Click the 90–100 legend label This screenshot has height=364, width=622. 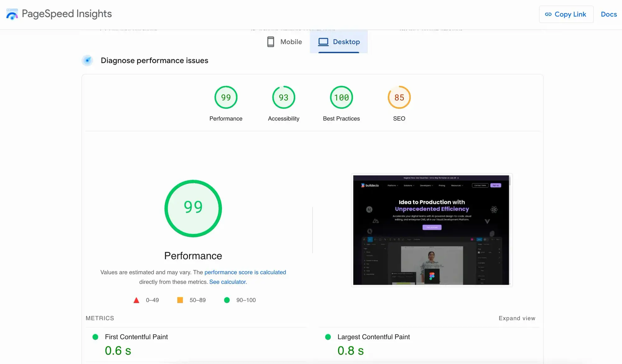click(246, 300)
